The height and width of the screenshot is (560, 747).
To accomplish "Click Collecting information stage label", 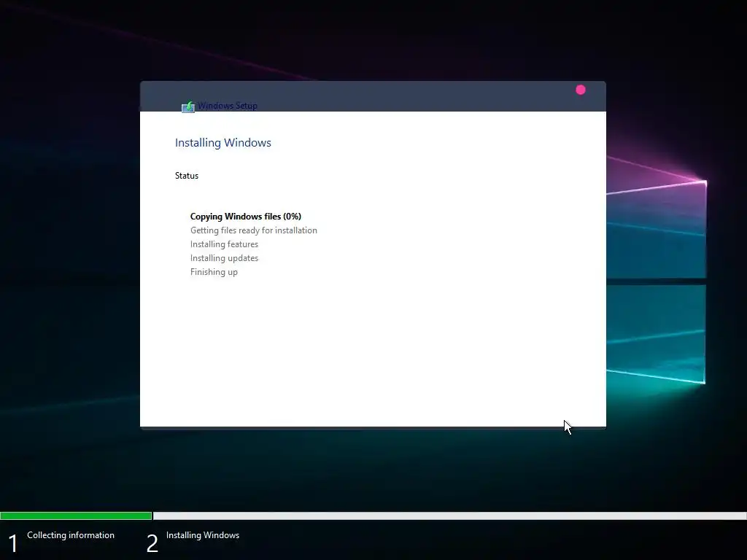I will coord(71,535).
